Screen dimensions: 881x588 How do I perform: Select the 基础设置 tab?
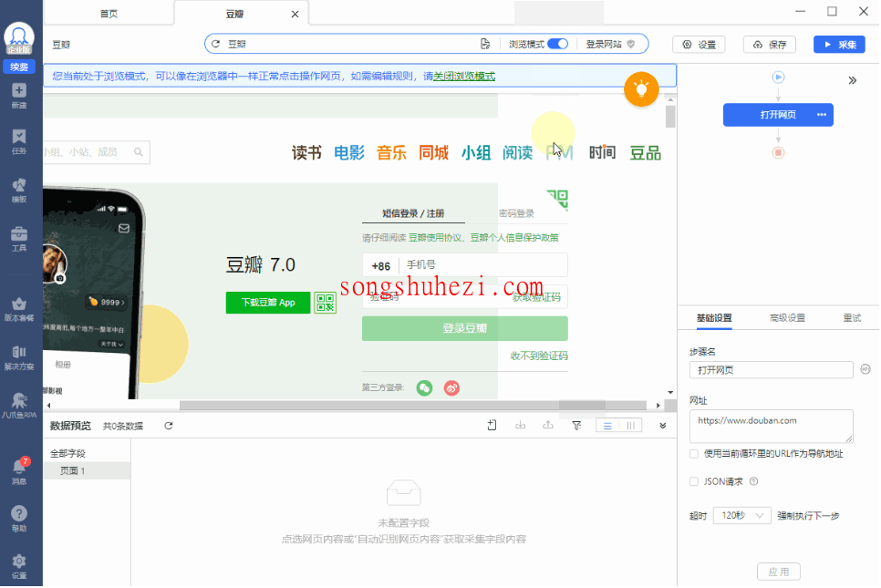714,318
